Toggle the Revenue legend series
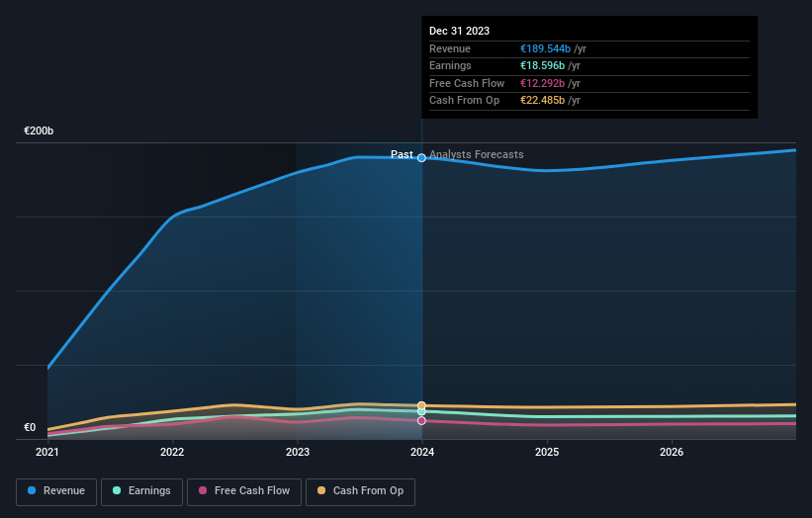 [x=56, y=491]
